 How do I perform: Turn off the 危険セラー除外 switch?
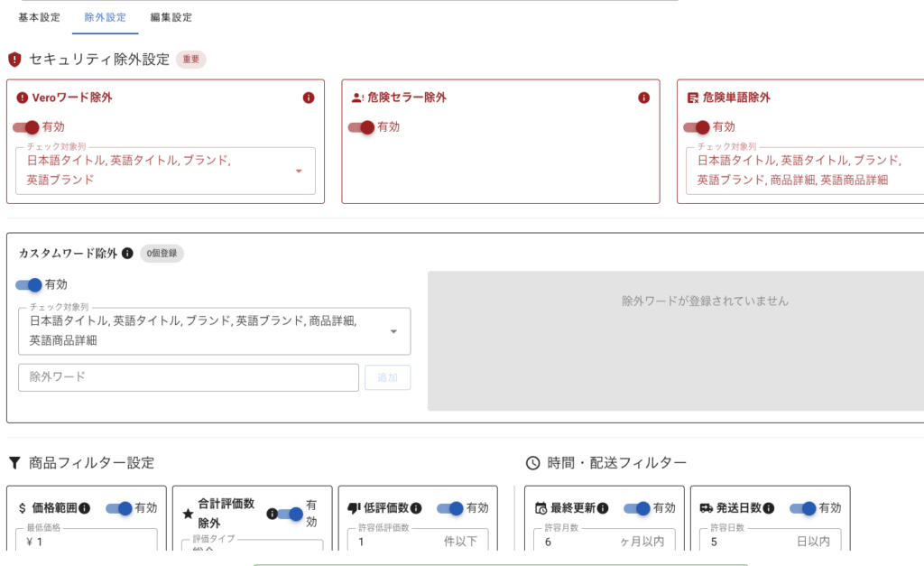[x=362, y=127]
